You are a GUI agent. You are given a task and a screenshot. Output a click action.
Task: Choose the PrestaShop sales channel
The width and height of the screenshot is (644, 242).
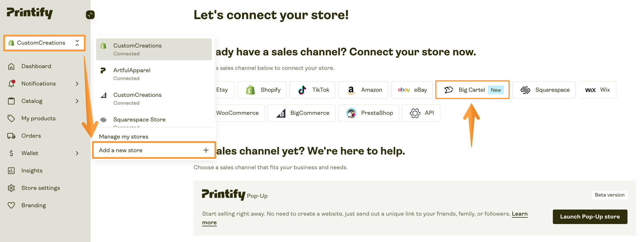[x=369, y=113]
